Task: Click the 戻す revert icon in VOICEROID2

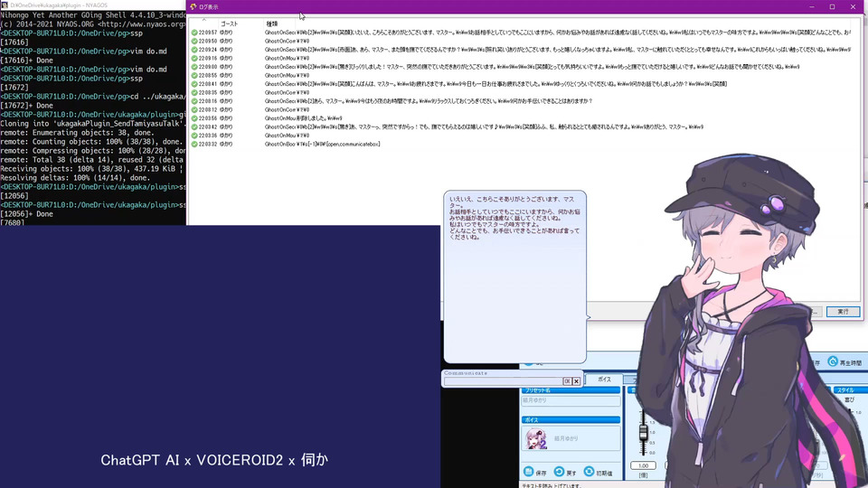Action: click(x=559, y=472)
